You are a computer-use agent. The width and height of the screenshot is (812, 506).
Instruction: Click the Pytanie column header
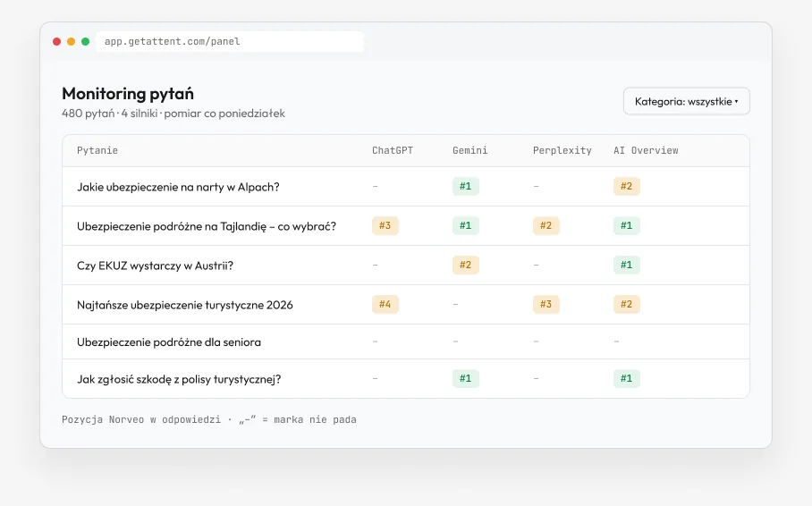pos(97,151)
